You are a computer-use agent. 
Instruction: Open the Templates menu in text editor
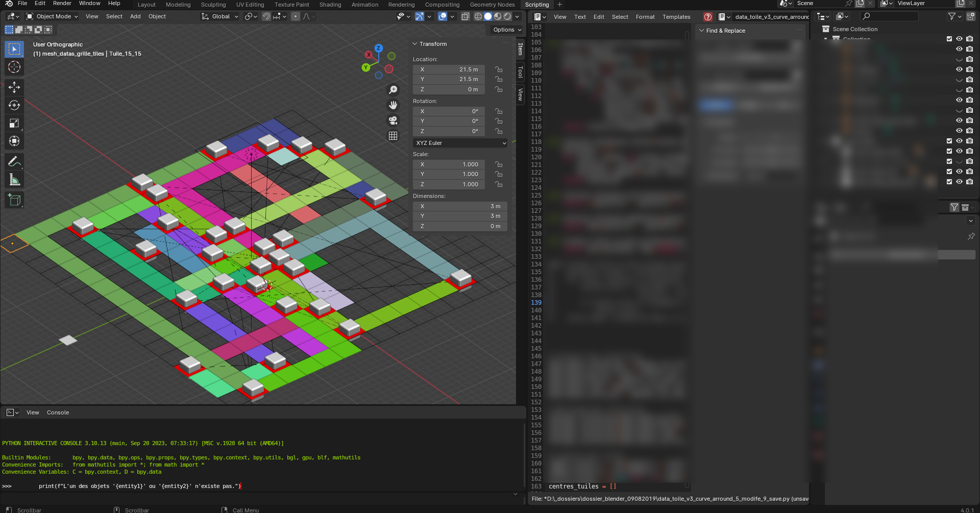[676, 17]
